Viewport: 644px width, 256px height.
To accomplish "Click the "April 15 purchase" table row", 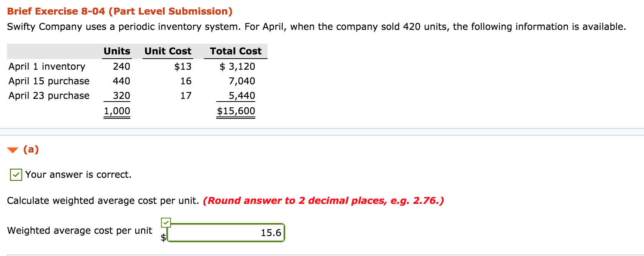I will 49,81.
